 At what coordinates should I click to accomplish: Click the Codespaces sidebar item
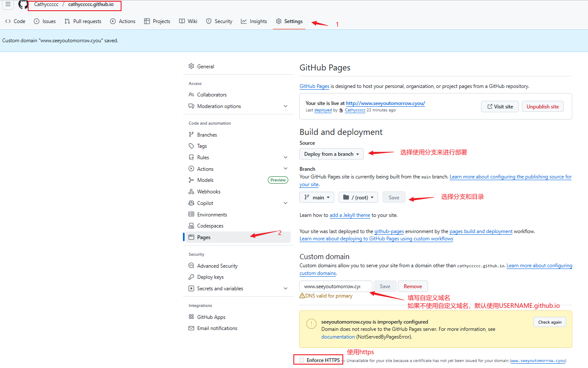coord(210,226)
